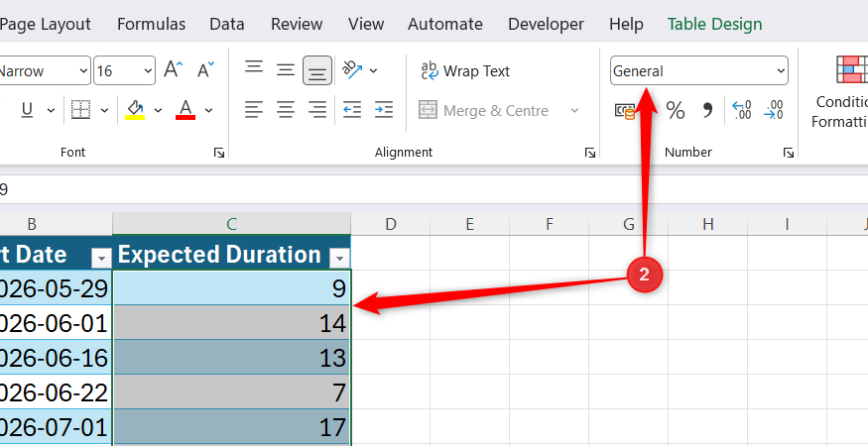
Task: Apply Percent Style
Action: pyautogui.click(x=675, y=110)
